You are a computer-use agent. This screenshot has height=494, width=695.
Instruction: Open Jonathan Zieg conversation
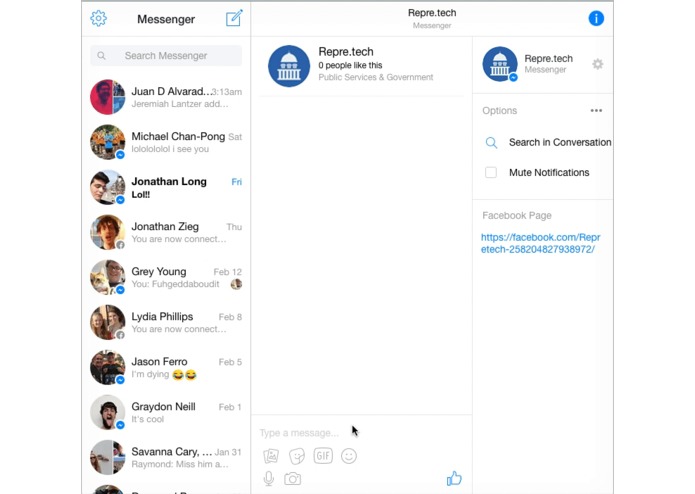tap(166, 232)
